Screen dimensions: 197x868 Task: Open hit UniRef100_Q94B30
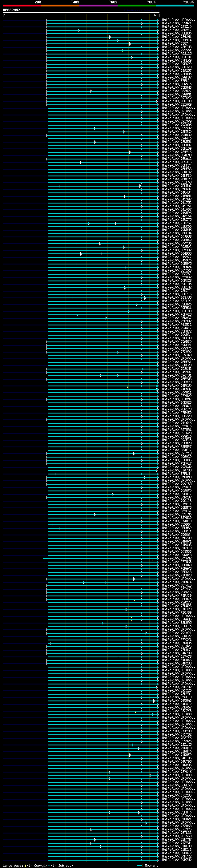tap(177, 135)
